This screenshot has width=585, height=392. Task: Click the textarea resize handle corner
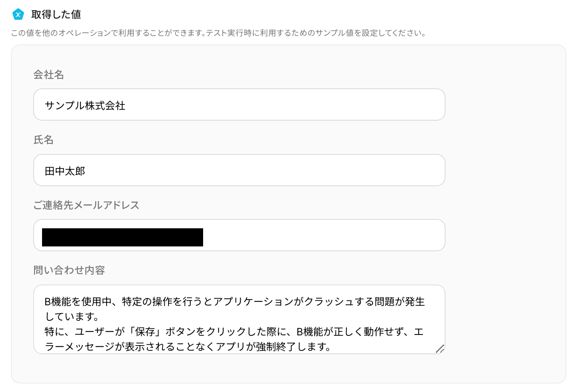coord(440,349)
